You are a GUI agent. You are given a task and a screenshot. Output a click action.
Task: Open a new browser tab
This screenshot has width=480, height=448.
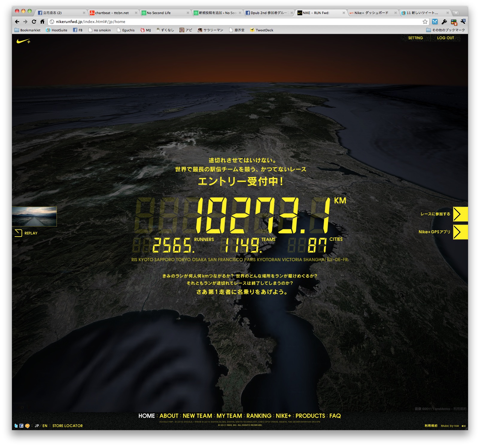(456, 13)
